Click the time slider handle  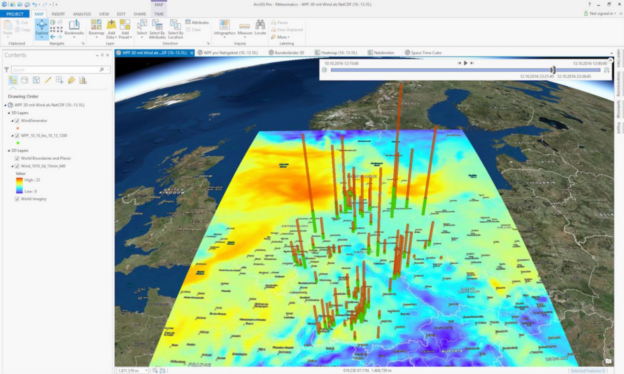[553, 70]
